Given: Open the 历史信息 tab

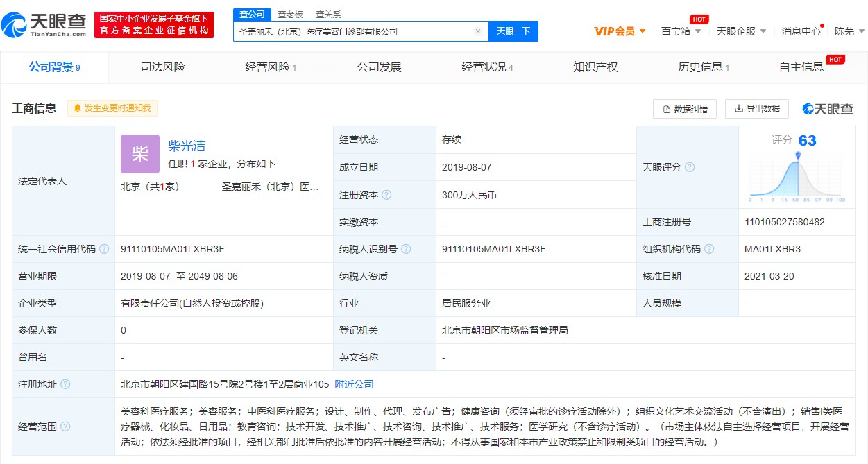Looking at the screenshot, I should (x=704, y=67).
